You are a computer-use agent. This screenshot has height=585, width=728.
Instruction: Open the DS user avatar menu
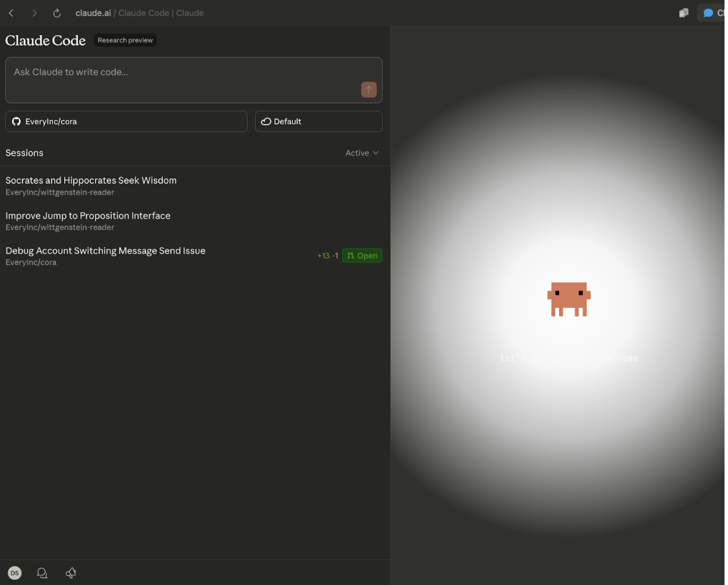pyautogui.click(x=15, y=573)
